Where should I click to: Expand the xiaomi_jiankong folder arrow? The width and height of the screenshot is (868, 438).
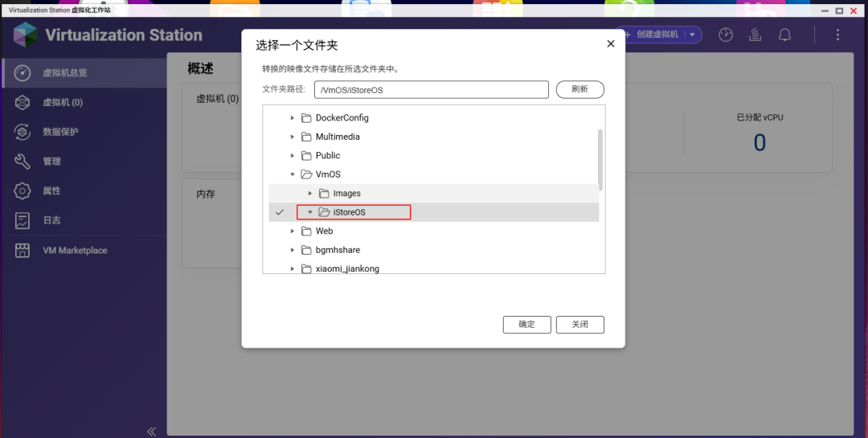coord(293,268)
